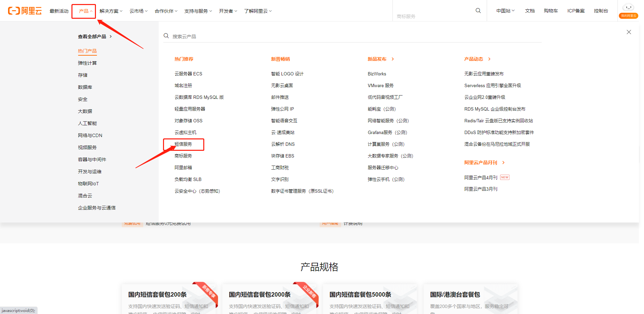The image size is (644, 314).
Task: Open 无影云应用重磅发布 news link
Action: 484,74
